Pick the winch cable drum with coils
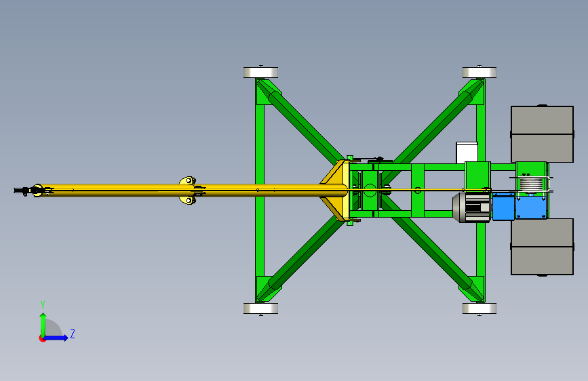The image size is (588, 381). (x=530, y=184)
